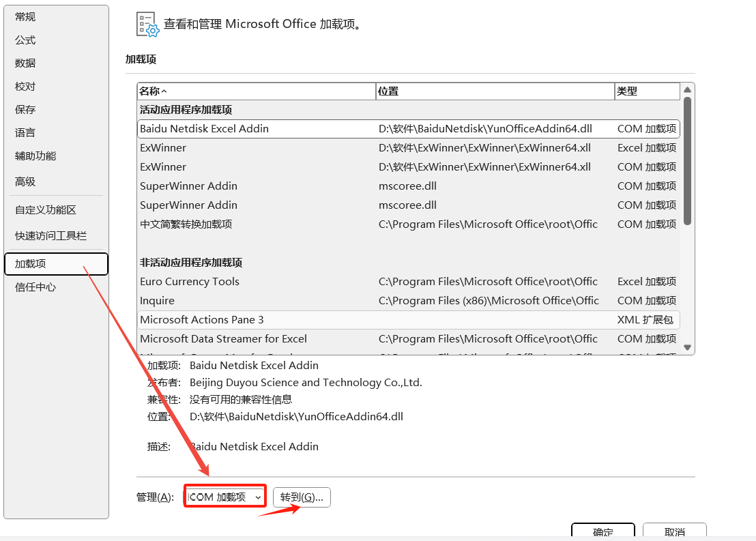Sort add-ins by 位置 column header
This screenshot has width=756, height=541.
(495, 91)
